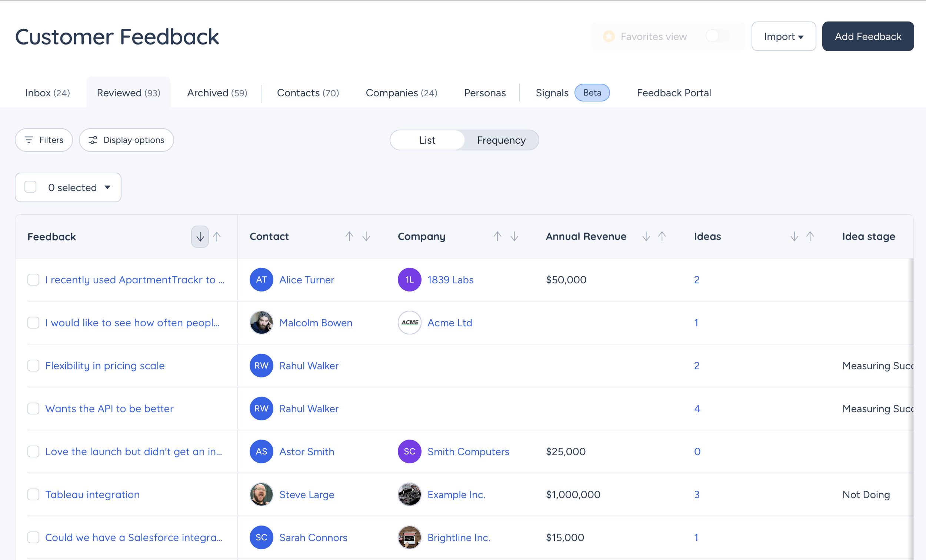Tick the select-all checkbox beside 0 selected
This screenshot has height=560, width=926.
(x=30, y=187)
